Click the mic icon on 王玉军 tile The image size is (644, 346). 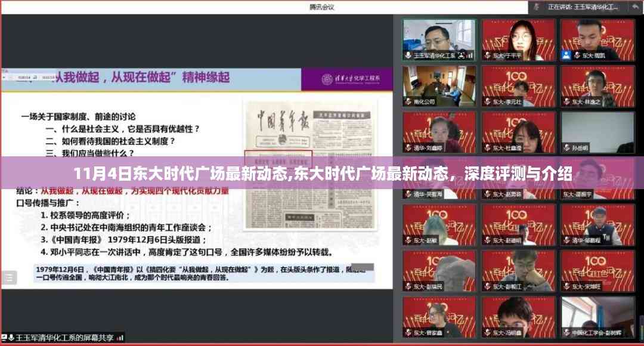(408, 55)
